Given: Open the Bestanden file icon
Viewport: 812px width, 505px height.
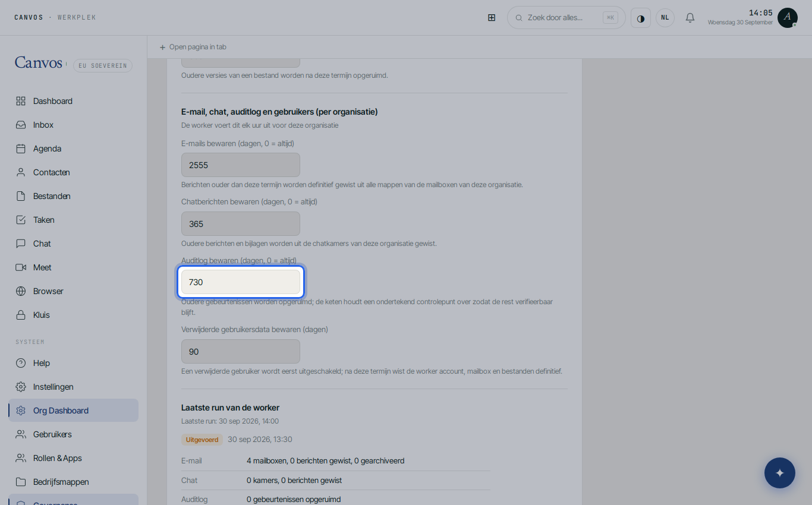Looking at the screenshot, I should (x=21, y=196).
